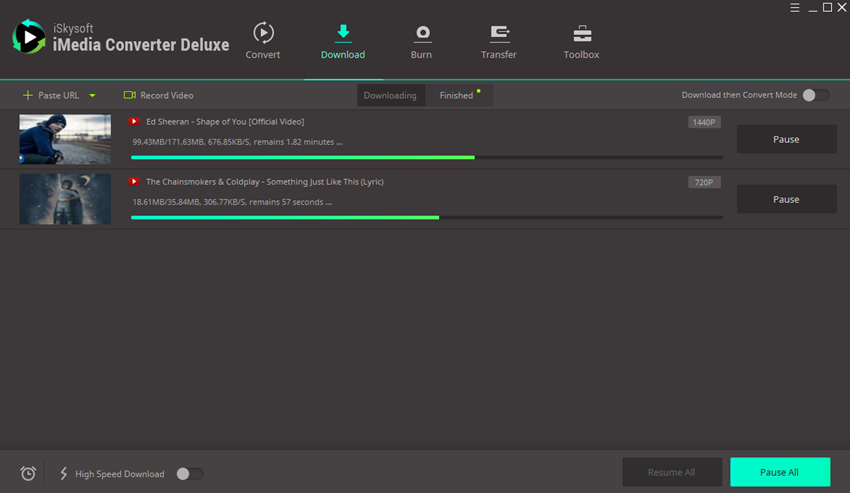Open the Burn section
The width and height of the screenshot is (850, 493).
tap(421, 42)
